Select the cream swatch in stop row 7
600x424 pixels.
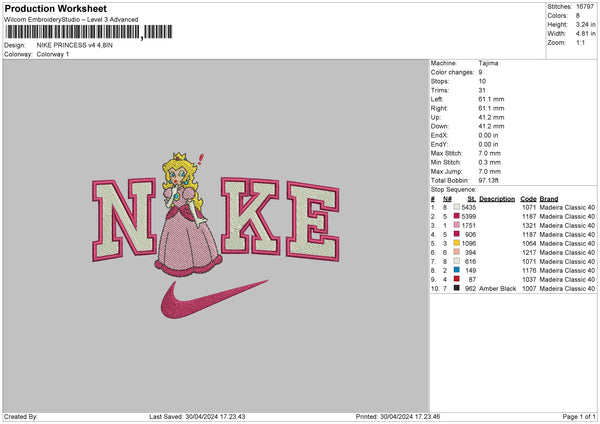coord(457,261)
